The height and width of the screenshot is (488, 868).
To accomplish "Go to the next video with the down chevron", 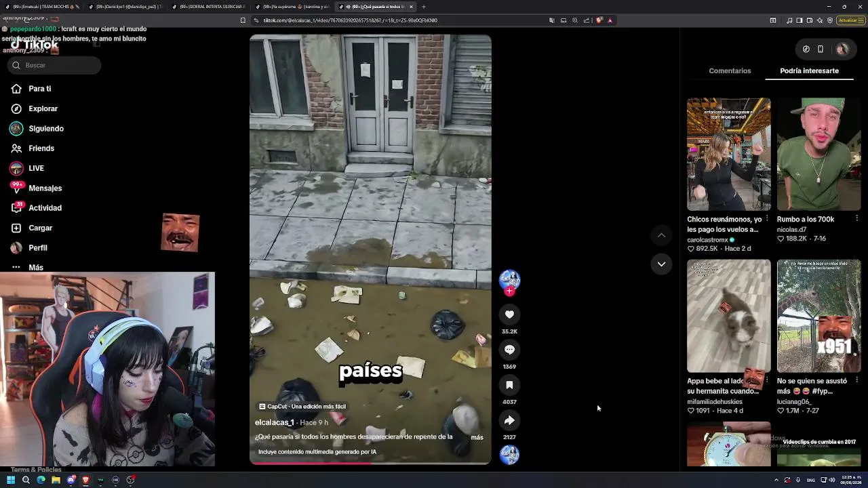I will [661, 264].
